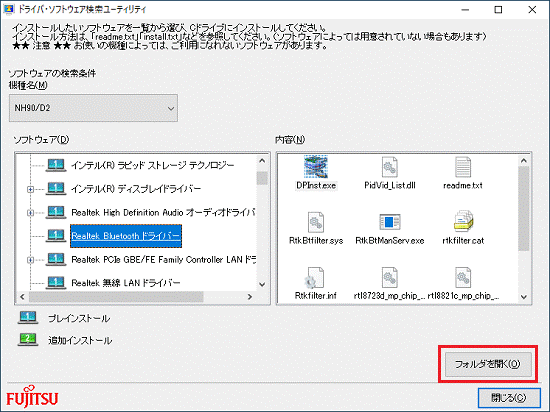The image size is (550, 412).
Task: Click the 閉じる(C) button
Action: click(509, 398)
